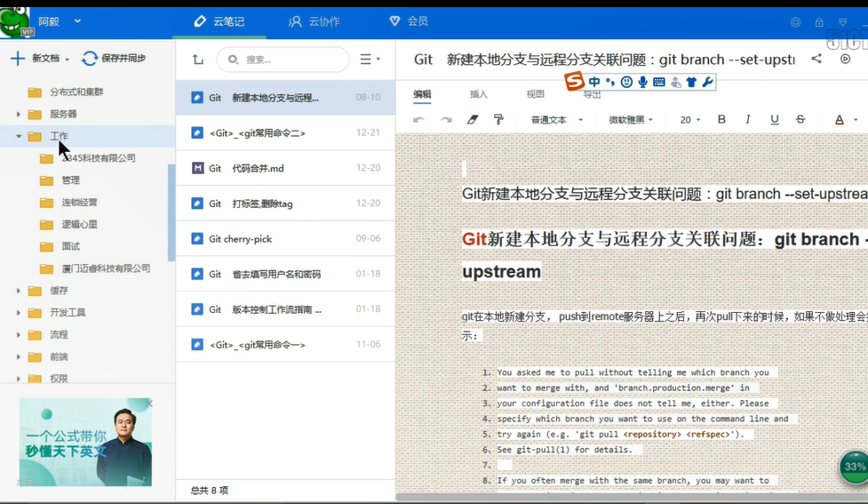Select the format painter tool
This screenshot has height=504, width=868.
click(498, 119)
